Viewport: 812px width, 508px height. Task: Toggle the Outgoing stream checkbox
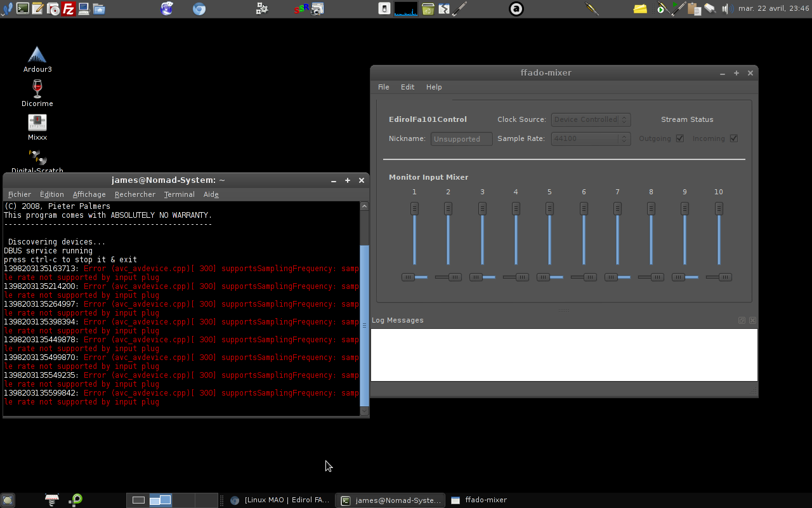680,138
